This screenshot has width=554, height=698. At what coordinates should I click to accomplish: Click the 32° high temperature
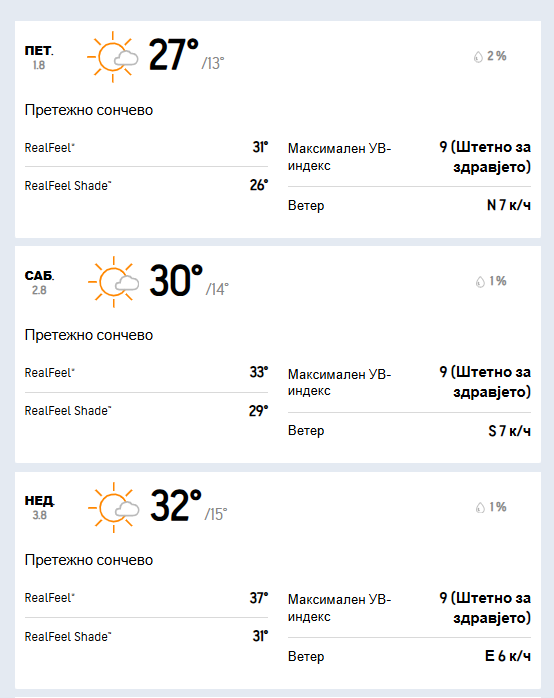coord(176,506)
